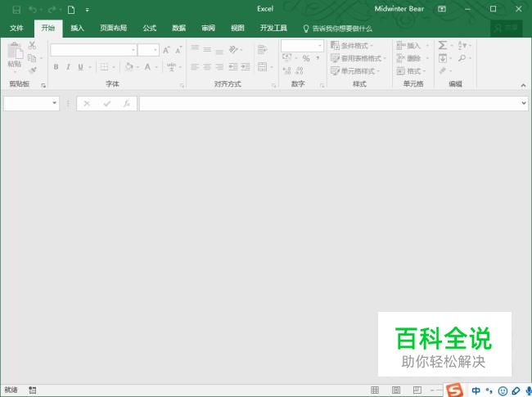Click the Undo arrow icon
This screenshot has width=532, height=397.
33,10
